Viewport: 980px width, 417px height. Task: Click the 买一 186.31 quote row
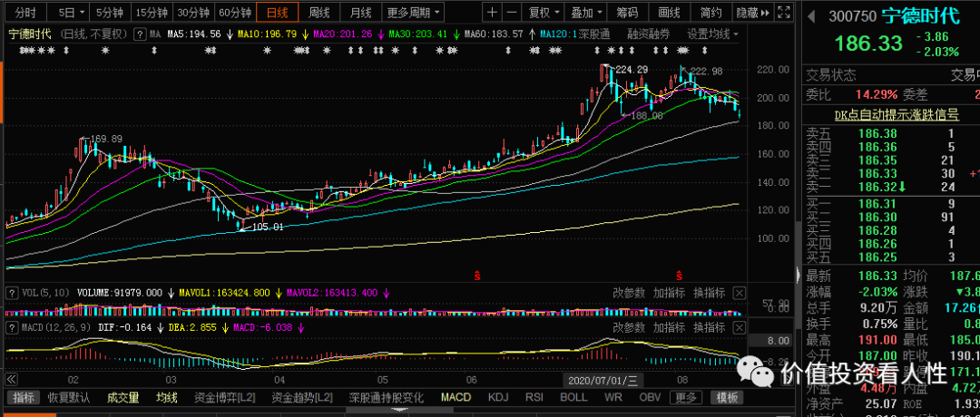click(891, 203)
